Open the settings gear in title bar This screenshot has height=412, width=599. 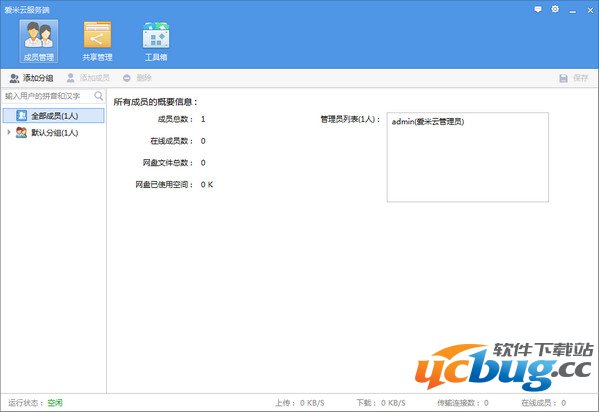tap(555, 9)
